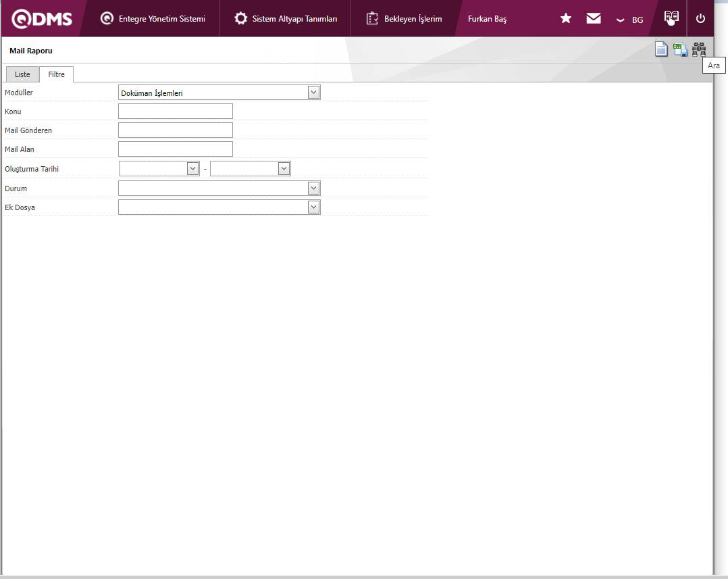This screenshot has width=728, height=579.
Task: Focus the Mail Gönderen input field
Action: [x=176, y=130]
